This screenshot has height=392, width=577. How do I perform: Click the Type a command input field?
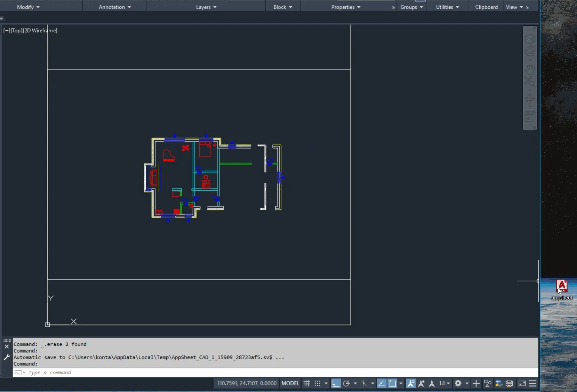(x=275, y=373)
